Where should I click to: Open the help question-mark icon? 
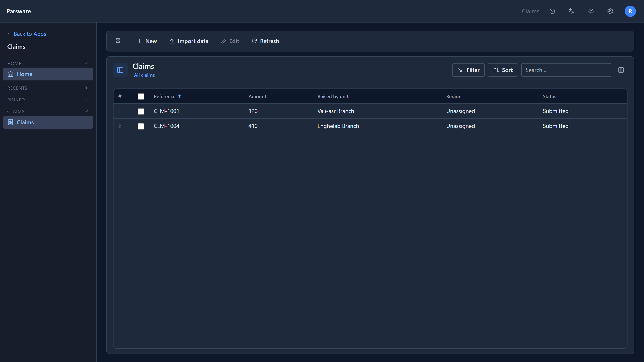pos(552,11)
